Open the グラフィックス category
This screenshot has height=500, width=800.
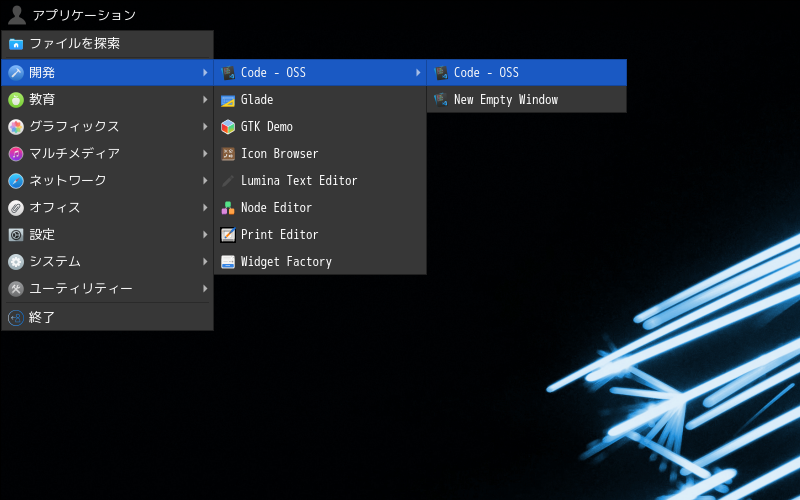click(x=107, y=127)
